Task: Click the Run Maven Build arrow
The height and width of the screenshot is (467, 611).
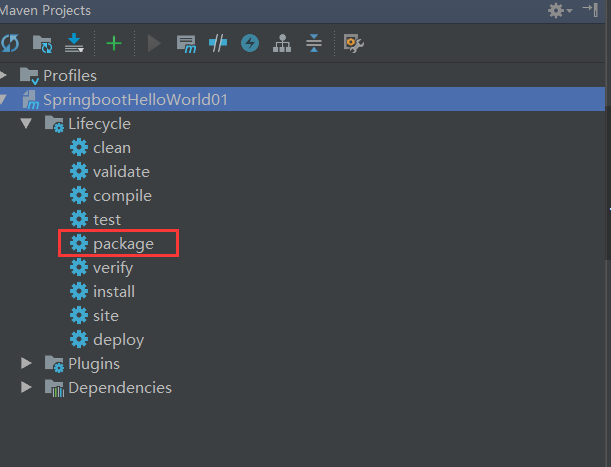Action: coord(154,43)
